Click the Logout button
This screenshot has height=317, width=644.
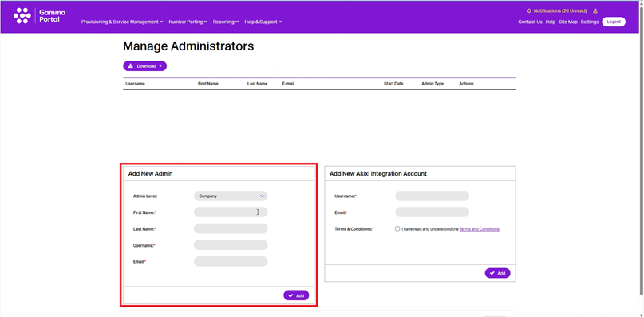(x=614, y=22)
